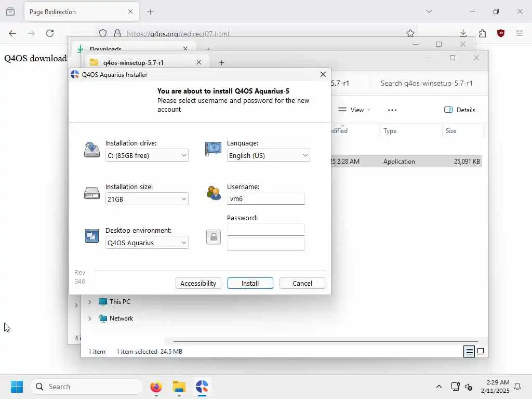This screenshot has width=532, height=399.
Task: Expand the collapsed tree arrow in Downloads window
Action: click(x=76, y=305)
